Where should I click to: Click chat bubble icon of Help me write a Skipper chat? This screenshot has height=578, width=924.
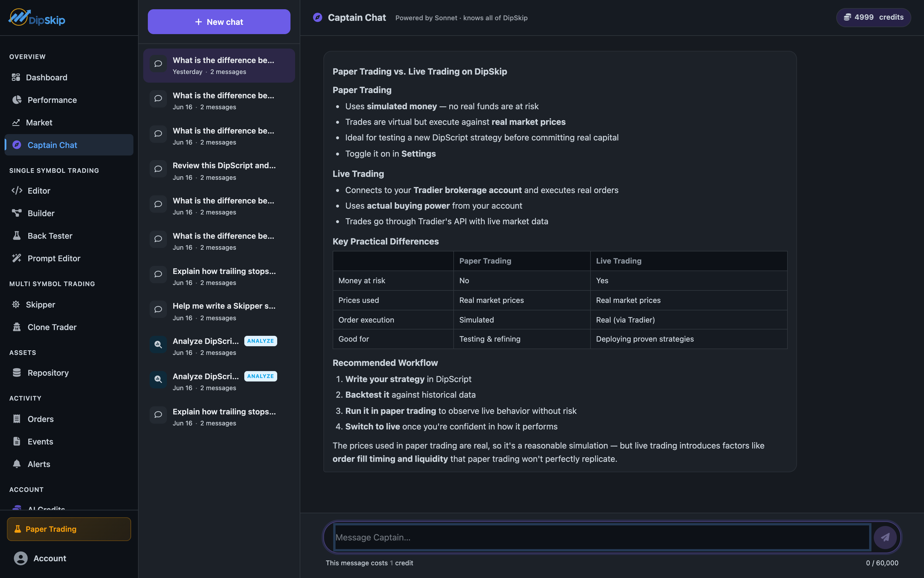pyautogui.click(x=158, y=309)
